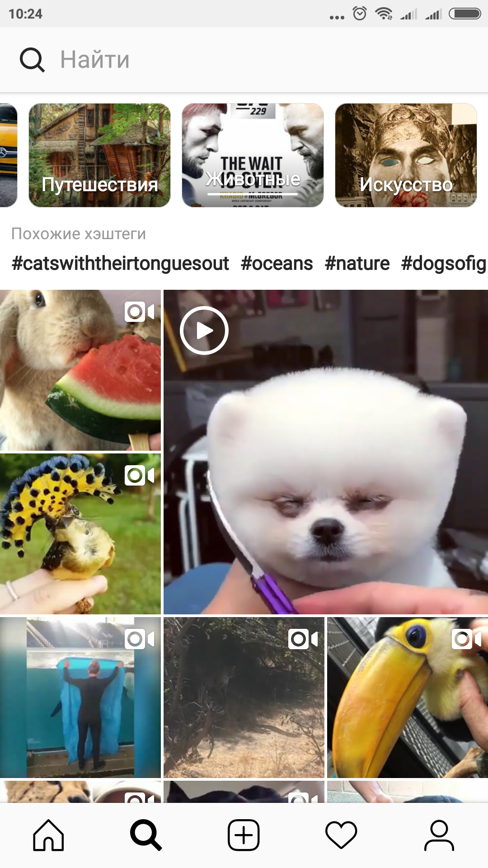Screen dimensions: 488x868
Task: Tap the Home icon in bottom navigation
Action: 48,835
